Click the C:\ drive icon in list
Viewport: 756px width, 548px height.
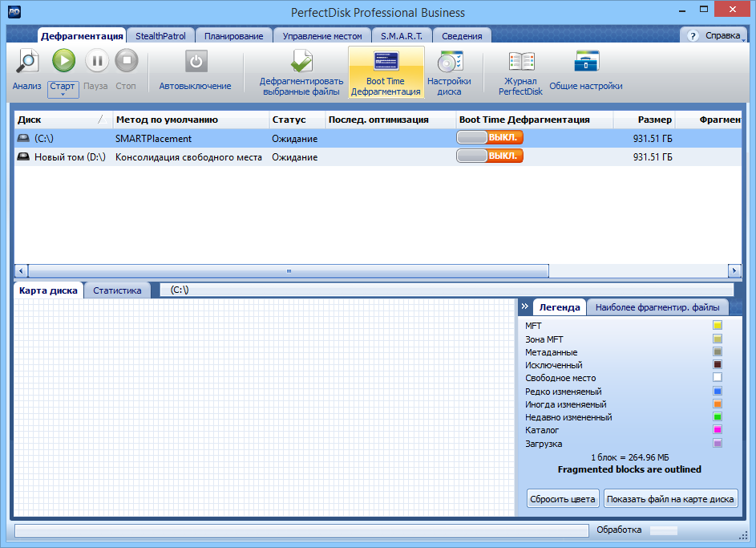[23, 139]
